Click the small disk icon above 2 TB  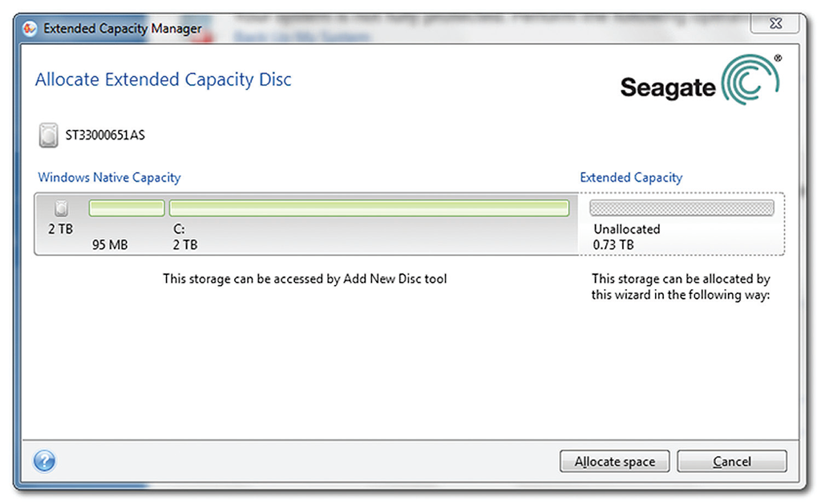[61, 208]
